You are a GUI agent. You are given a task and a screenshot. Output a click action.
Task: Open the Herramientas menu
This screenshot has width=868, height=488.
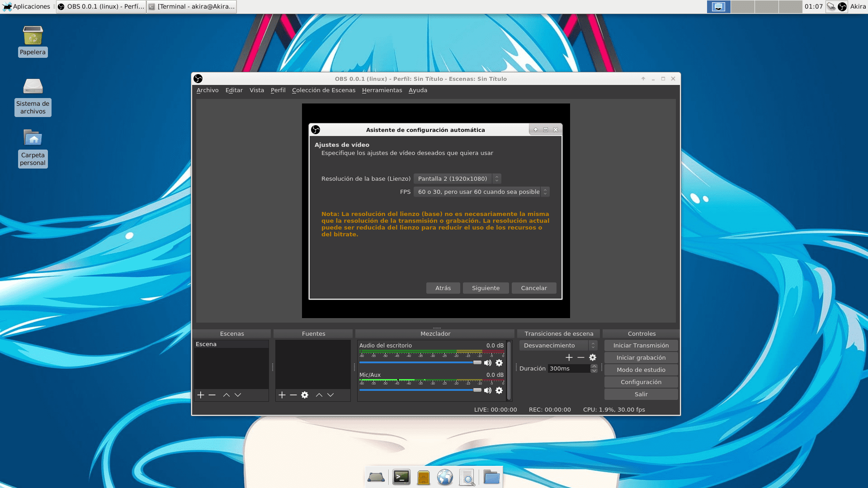click(x=382, y=90)
